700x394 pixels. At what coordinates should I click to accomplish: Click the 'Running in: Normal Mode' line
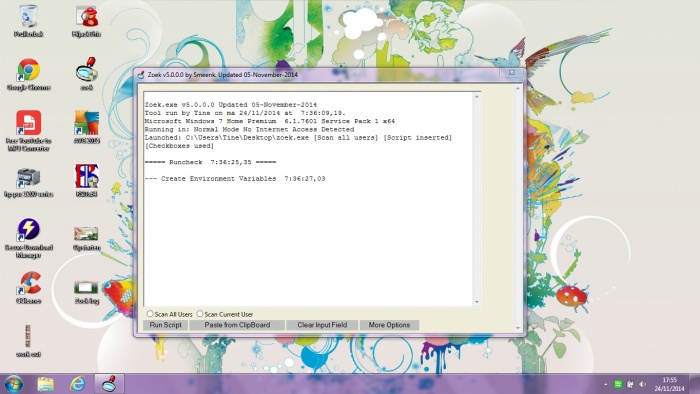pyautogui.click(x=249, y=129)
